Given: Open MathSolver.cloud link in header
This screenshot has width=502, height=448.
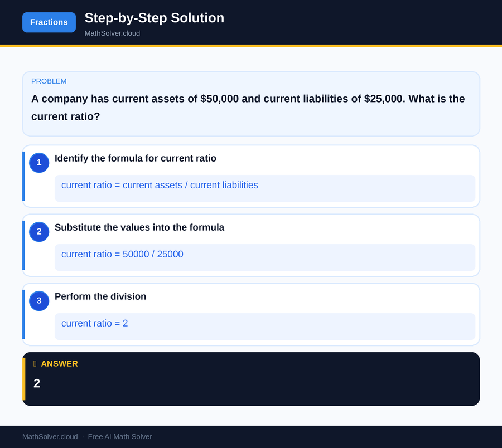Looking at the screenshot, I should coord(112,33).
